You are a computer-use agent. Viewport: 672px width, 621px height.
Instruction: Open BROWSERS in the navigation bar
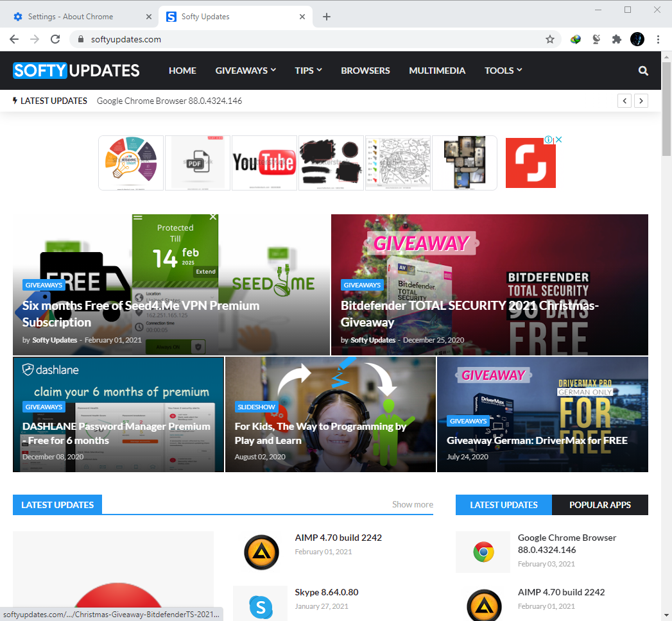tap(365, 71)
